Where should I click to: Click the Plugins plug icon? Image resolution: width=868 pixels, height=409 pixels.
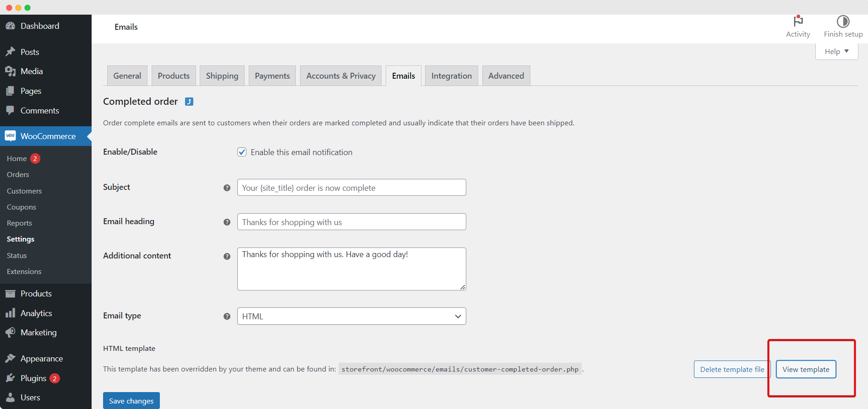(10, 378)
